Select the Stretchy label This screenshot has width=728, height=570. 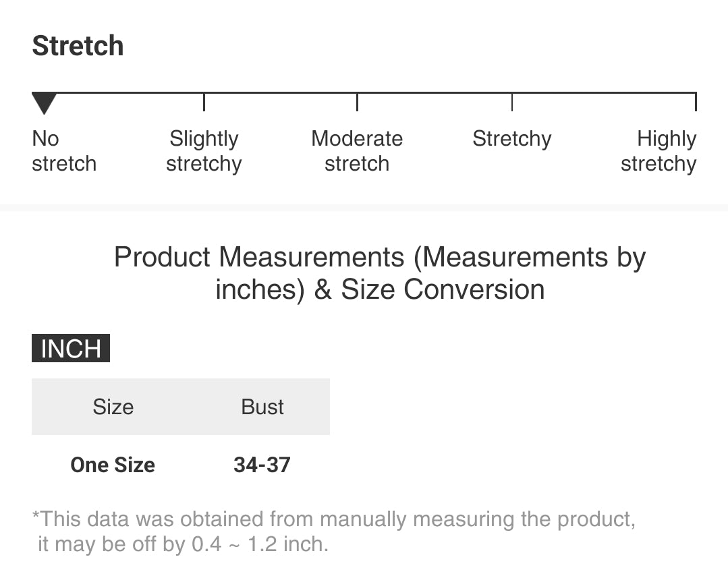(x=511, y=139)
